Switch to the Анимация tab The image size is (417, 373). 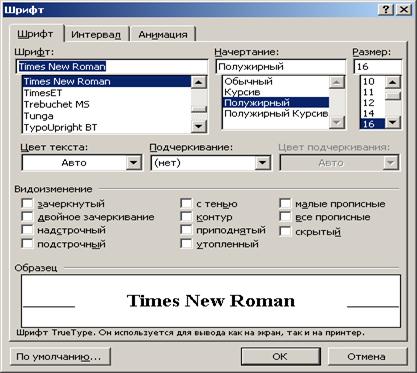163,34
